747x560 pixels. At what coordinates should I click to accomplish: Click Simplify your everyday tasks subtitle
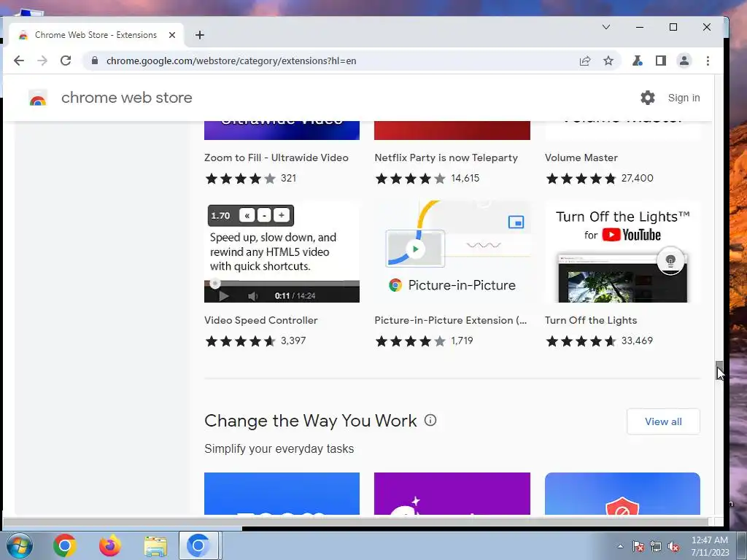[279, 448]
